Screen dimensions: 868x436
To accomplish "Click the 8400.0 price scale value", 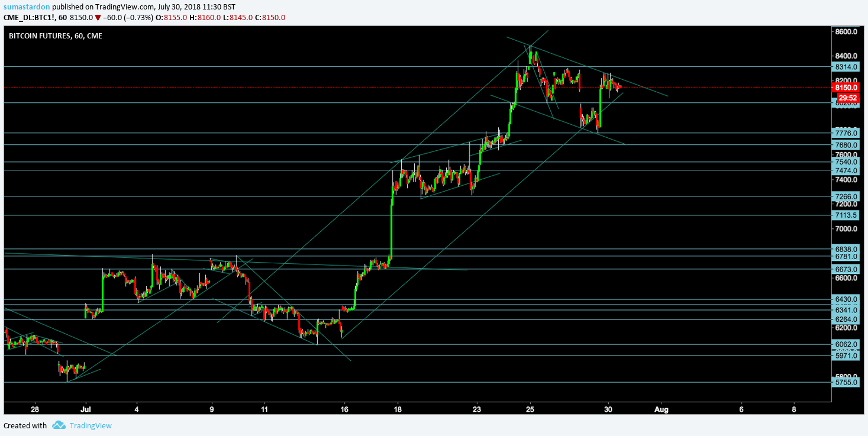I will [x=846, y=56].
